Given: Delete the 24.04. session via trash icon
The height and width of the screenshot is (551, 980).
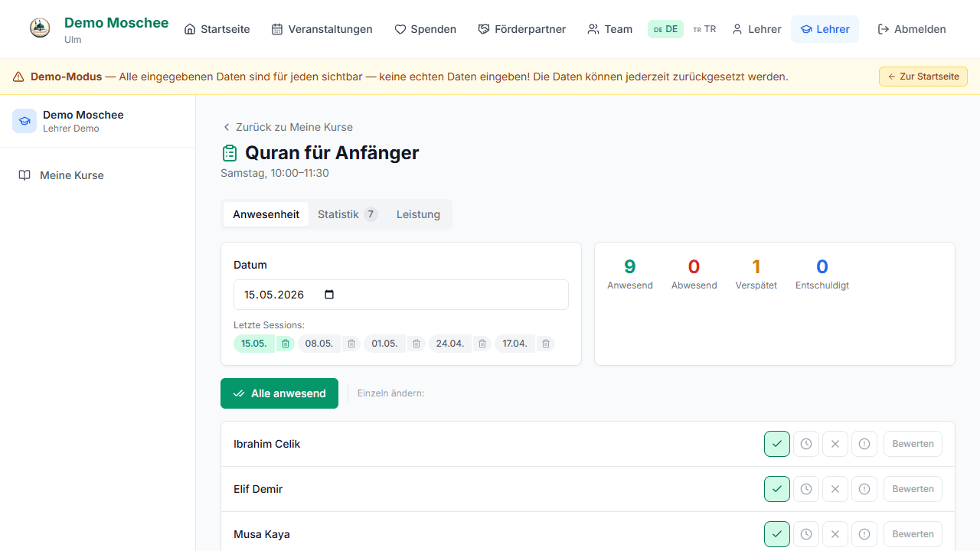Looking at the screenshot, I should tap(482, 344).
